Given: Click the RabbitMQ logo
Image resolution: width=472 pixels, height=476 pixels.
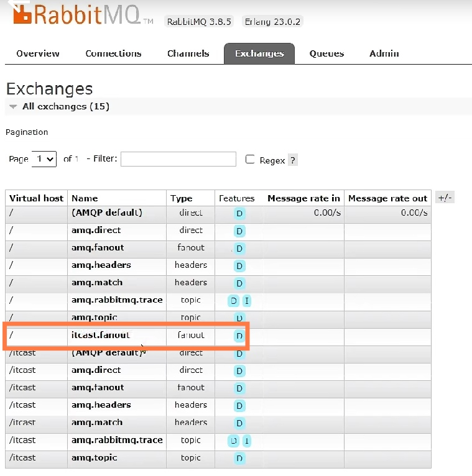Looking at the screenshot, I should click(82, 14).
